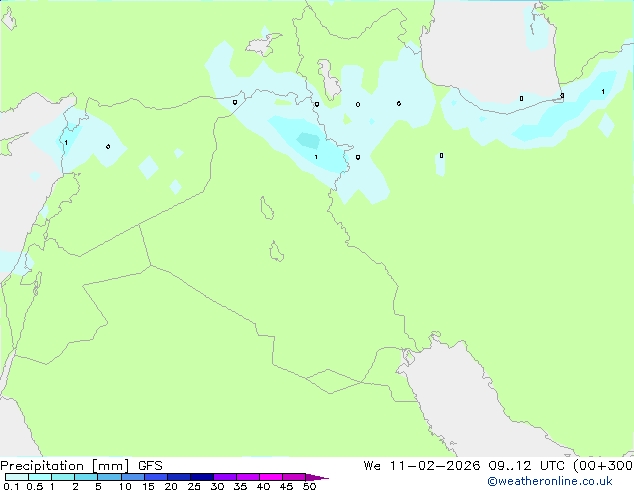Click the 45 to 50 mm legend swatch

click(x=294, y=477)
